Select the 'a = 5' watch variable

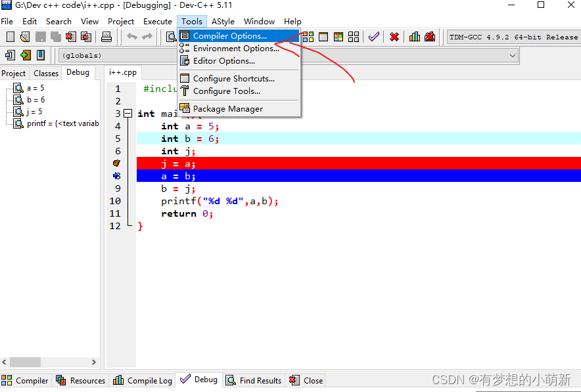click(35, 88)
